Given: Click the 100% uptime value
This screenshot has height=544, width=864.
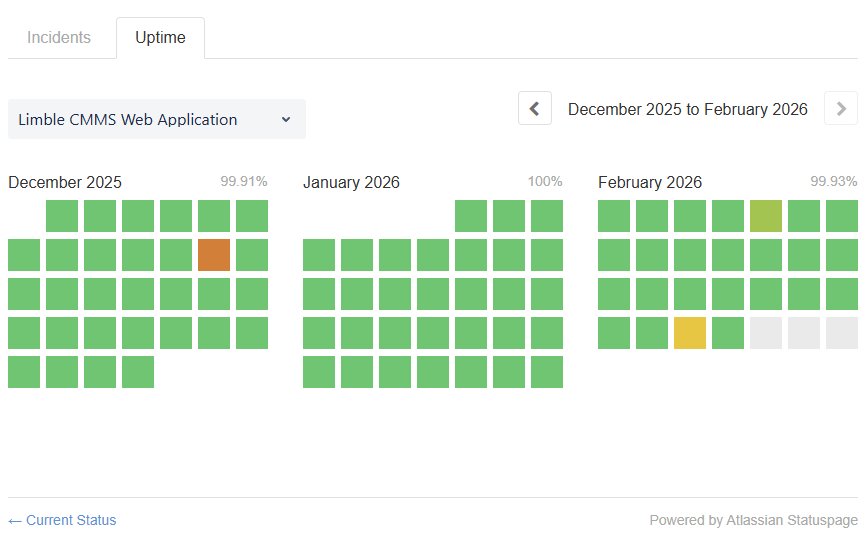Looking at the screenshot, I should point(545,181).
